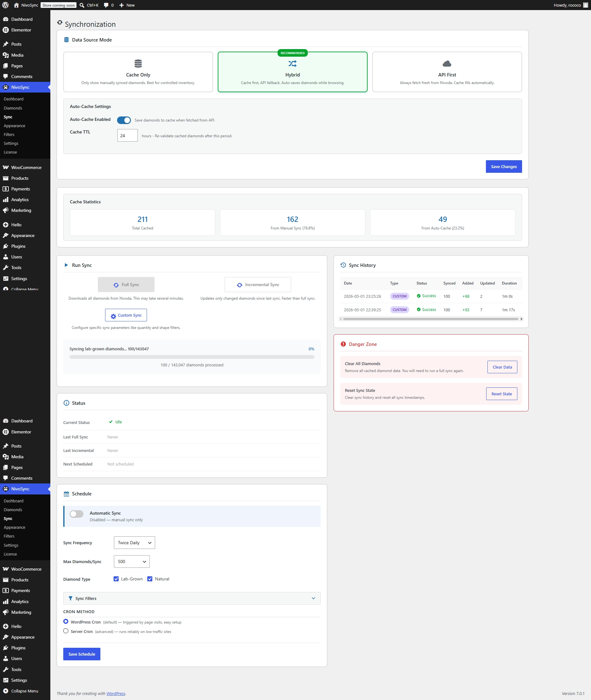Click the info circle icon beside Status

(x=66, y=403)
